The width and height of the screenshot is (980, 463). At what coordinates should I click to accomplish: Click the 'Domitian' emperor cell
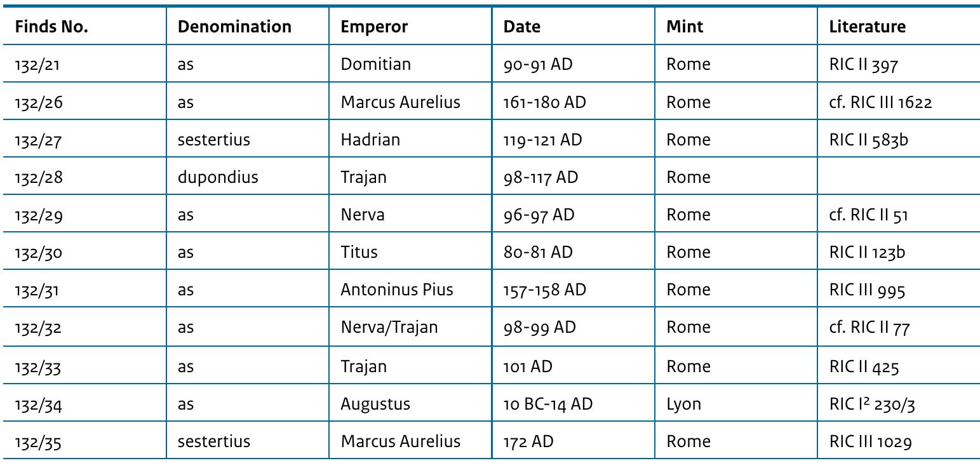(375, 64)
